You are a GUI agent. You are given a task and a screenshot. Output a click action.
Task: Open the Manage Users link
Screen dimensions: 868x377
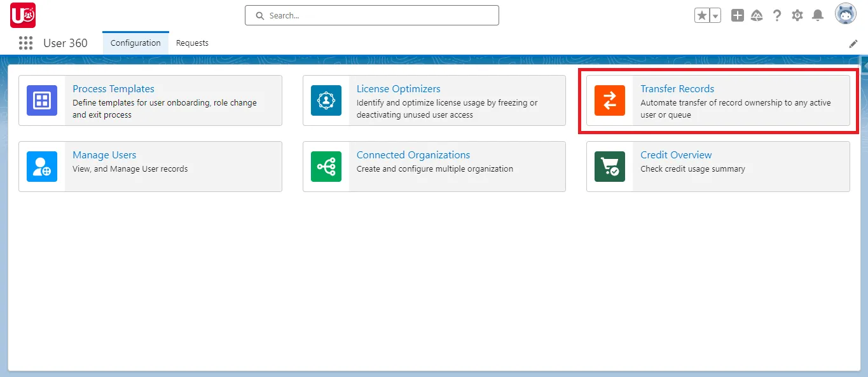[104, 154]
